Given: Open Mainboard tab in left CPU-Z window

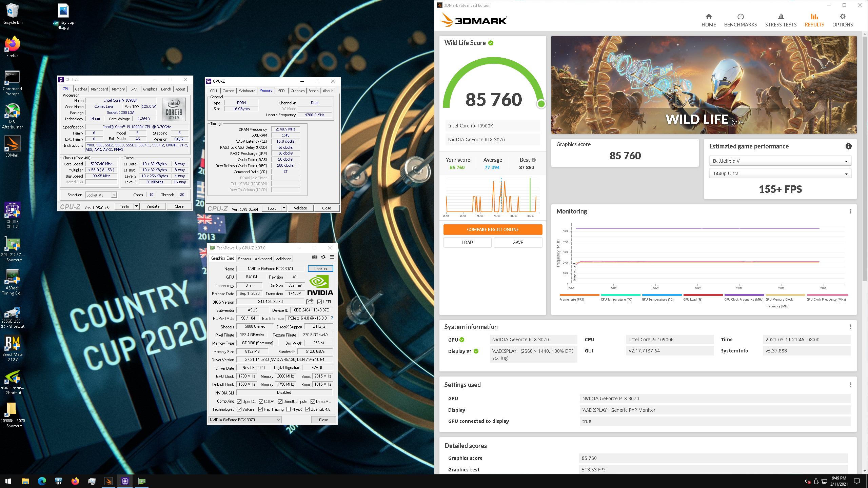Looking at the screenshot, I should click(99, 89).
